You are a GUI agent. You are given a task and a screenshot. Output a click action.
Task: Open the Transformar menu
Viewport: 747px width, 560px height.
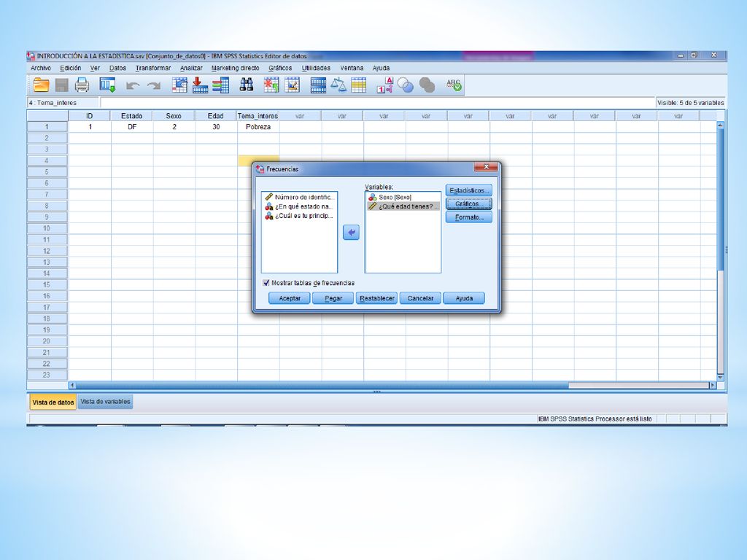(x=153, y=68)
